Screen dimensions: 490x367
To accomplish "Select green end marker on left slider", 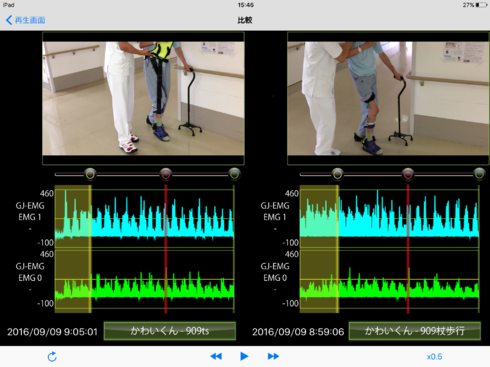I will (x=234, y=174).
